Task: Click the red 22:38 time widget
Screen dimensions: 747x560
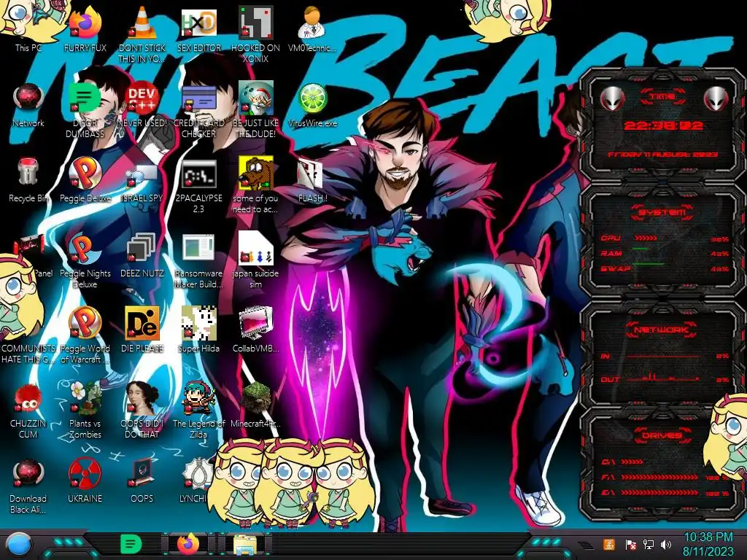Action: coord(663,125)
